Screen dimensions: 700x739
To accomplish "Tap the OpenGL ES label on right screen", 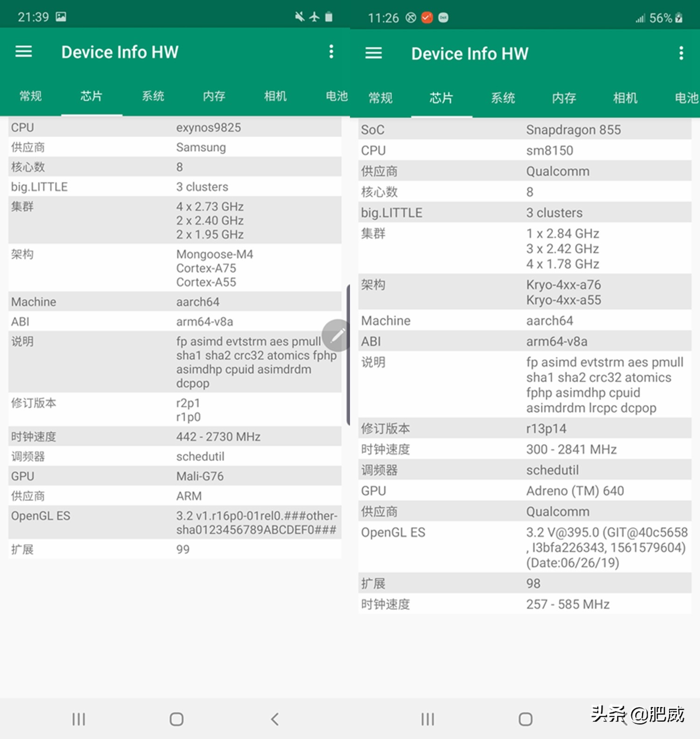I will tap(393, 532).
